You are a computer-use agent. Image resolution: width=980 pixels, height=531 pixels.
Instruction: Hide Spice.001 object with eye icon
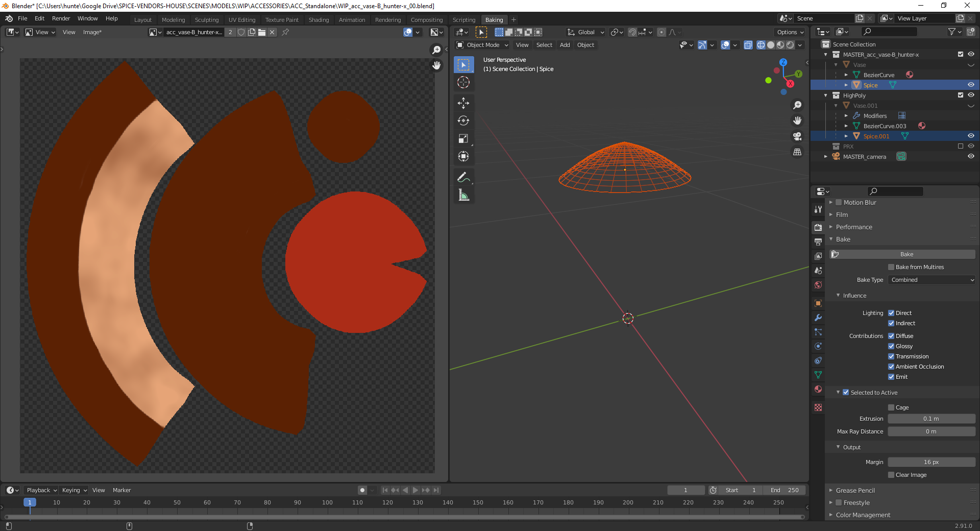pos(971,136)
